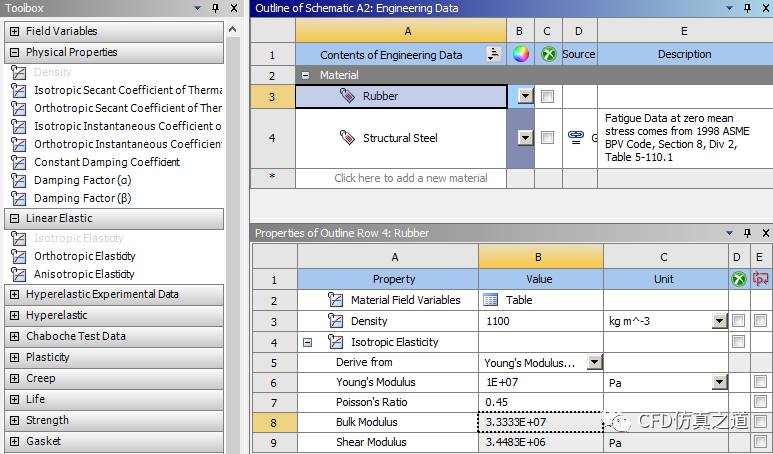773x454 pixels.
Task: Expand the Plasticity toolbox group
Action: [x=15, y=357]
